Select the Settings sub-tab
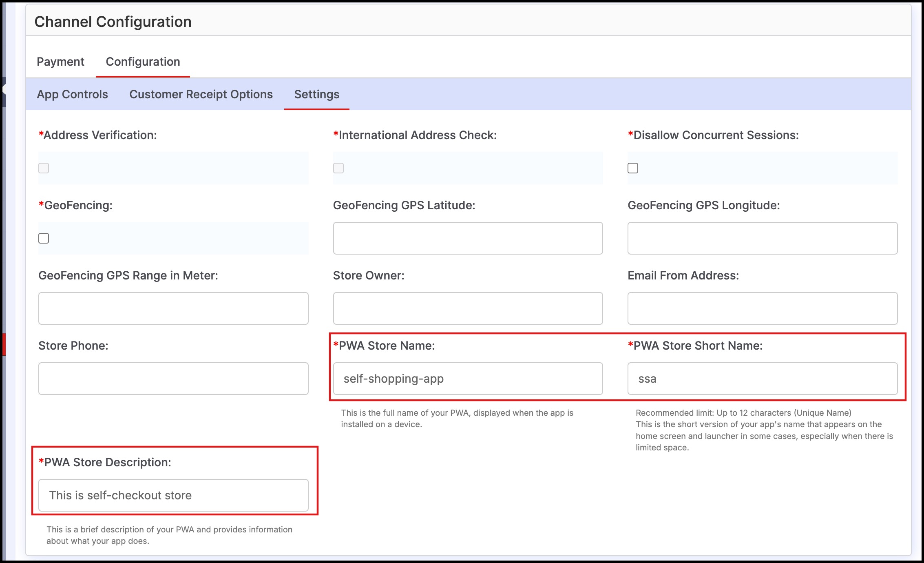Image resolution: width=924 pixels, height=563 pixels. pyautogui.click(x=316, y=94)
